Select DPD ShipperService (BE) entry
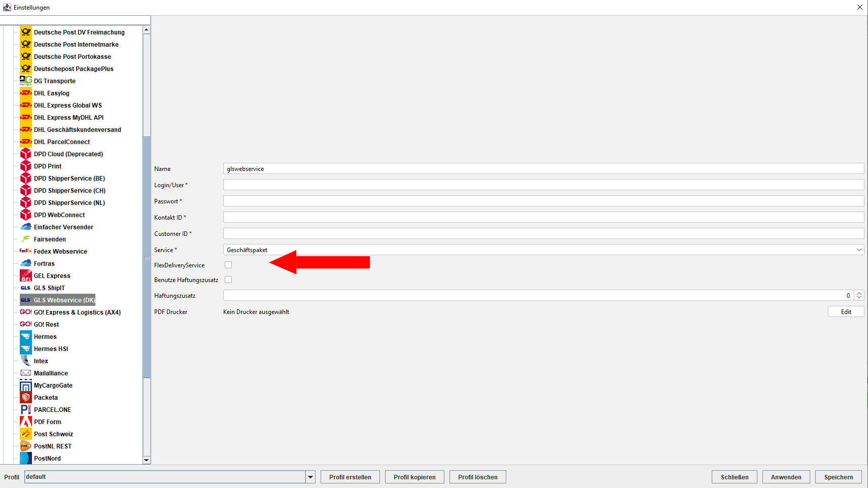 tap(70, 178)
